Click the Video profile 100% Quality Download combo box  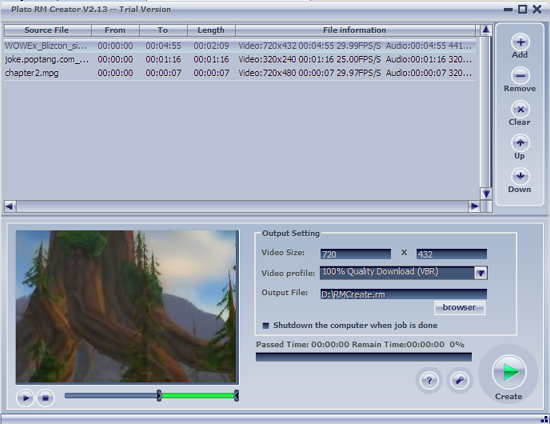pos(403,273)
